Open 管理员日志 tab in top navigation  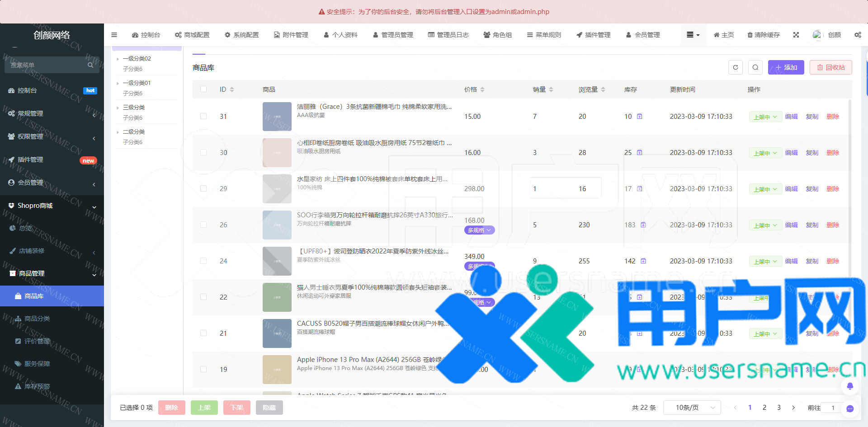[x=448, y=35]
